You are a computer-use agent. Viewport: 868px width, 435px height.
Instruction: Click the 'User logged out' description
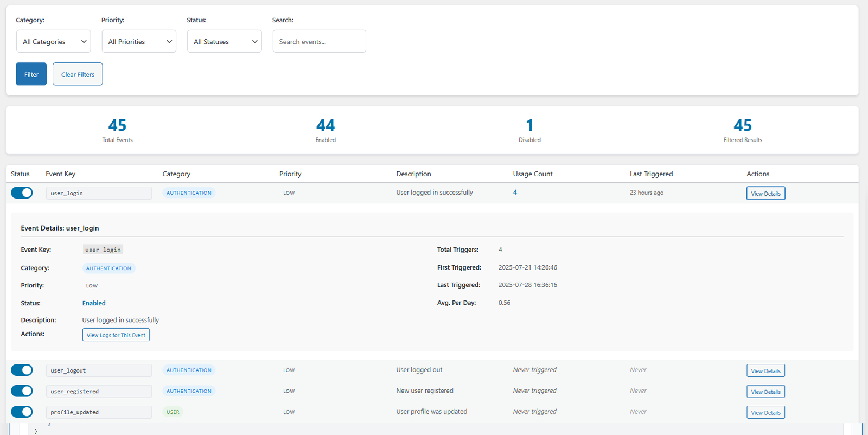pos(419,370)
